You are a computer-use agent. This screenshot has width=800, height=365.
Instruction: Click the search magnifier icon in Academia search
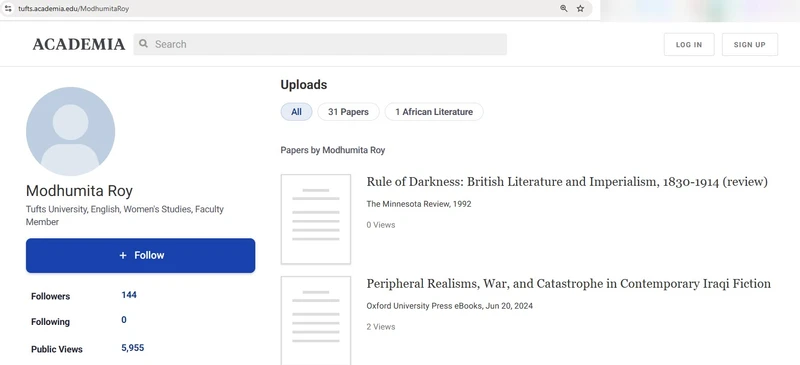(x=144, y=44)
